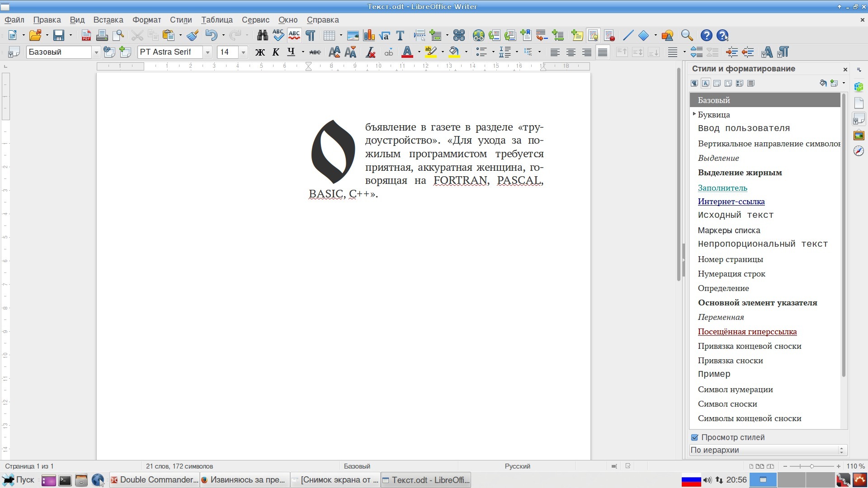Open Правка menu
The height and width of the screenshot is (488, 868).
pyautogui.click(x=47, y=20)
